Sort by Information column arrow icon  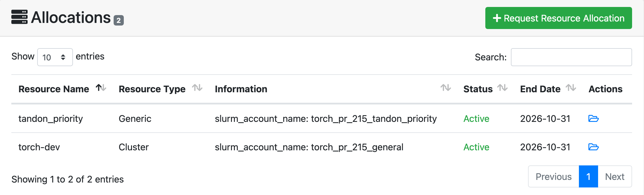point(446,88)
